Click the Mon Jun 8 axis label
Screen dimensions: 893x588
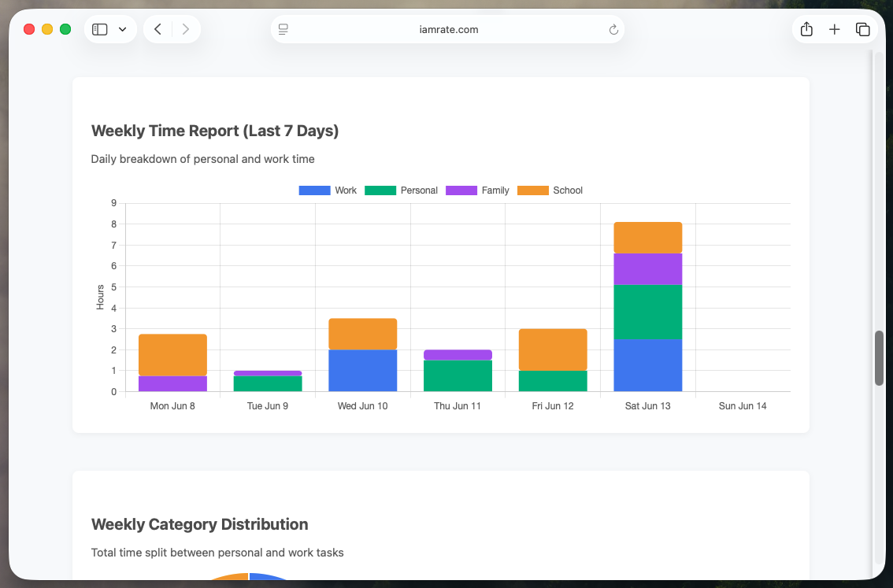click(172, 406)
